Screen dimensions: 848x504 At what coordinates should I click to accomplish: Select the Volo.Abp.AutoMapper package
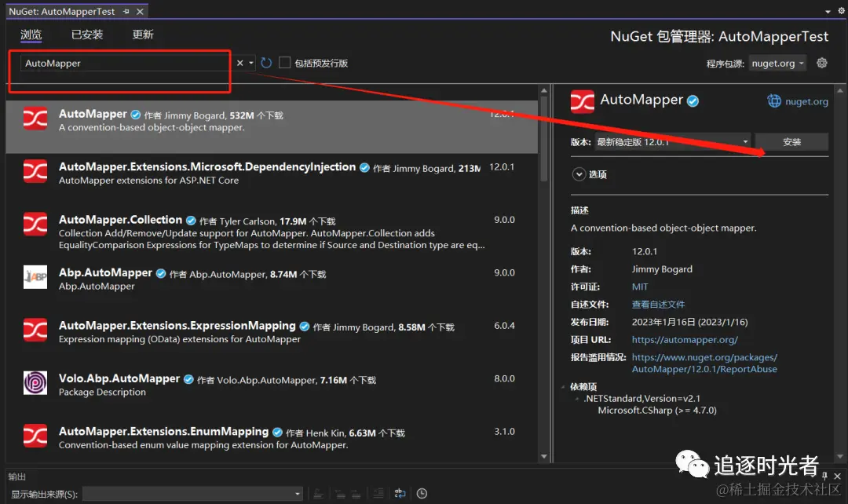pos(272,392)
